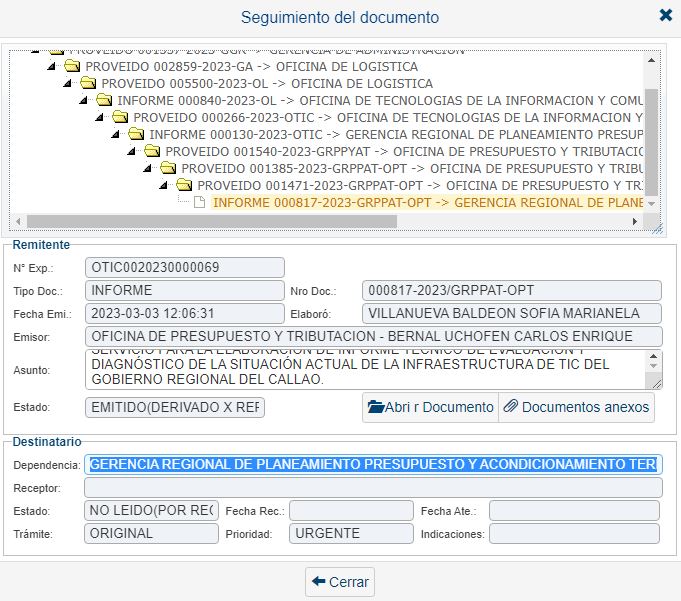Click tree horizontal scroll right arrow
Screen dimensions: 681x601
click(x=635, y=221)
